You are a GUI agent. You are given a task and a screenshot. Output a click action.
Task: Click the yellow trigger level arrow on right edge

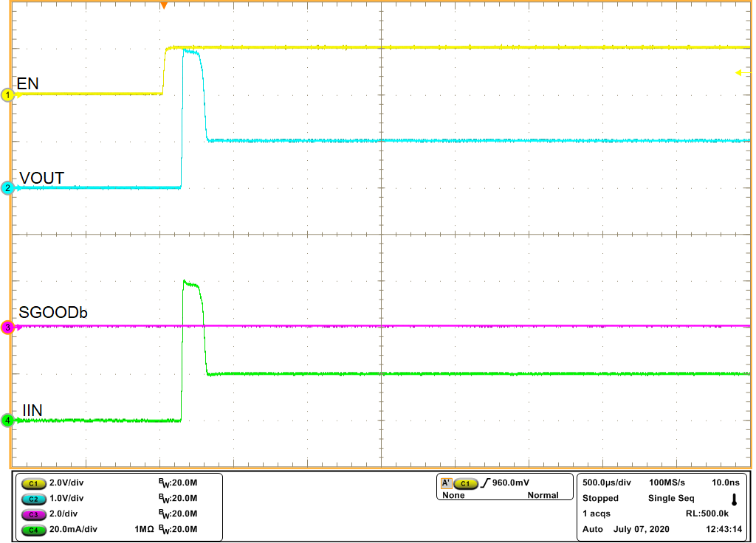click(742, 73)
